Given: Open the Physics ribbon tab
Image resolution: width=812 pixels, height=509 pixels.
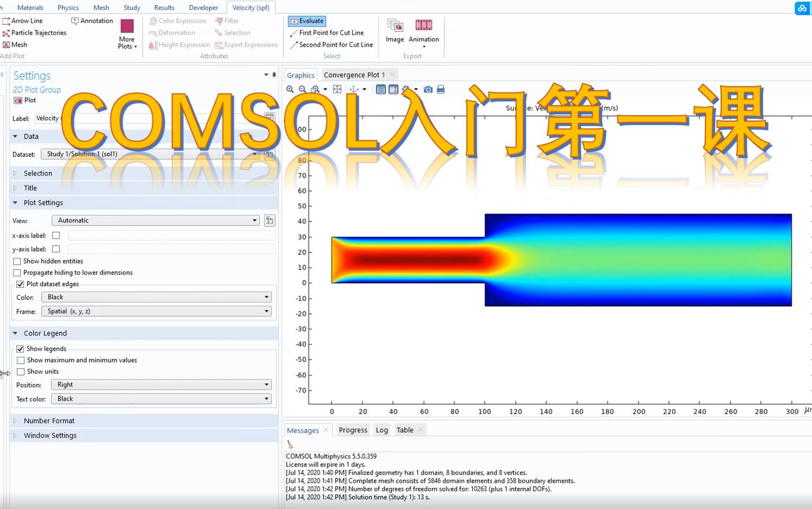Looking at the screenshot, I should tap(68, 8).
